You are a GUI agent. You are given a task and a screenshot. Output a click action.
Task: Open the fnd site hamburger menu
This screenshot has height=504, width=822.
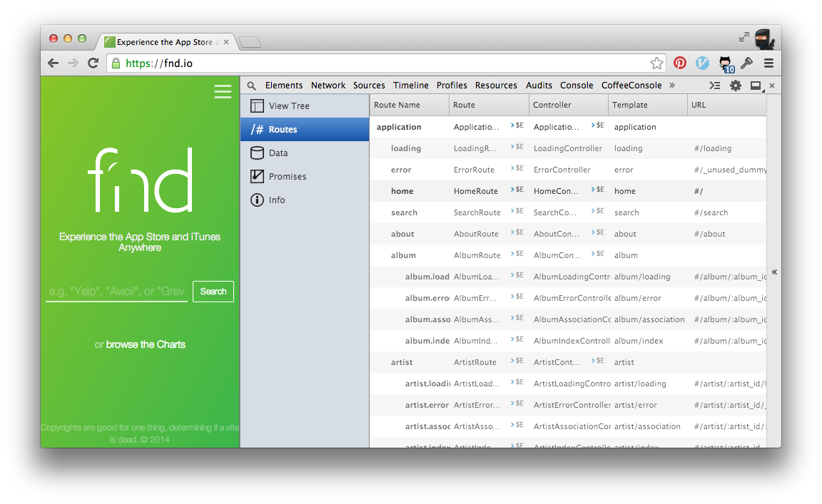pos(223,92)
